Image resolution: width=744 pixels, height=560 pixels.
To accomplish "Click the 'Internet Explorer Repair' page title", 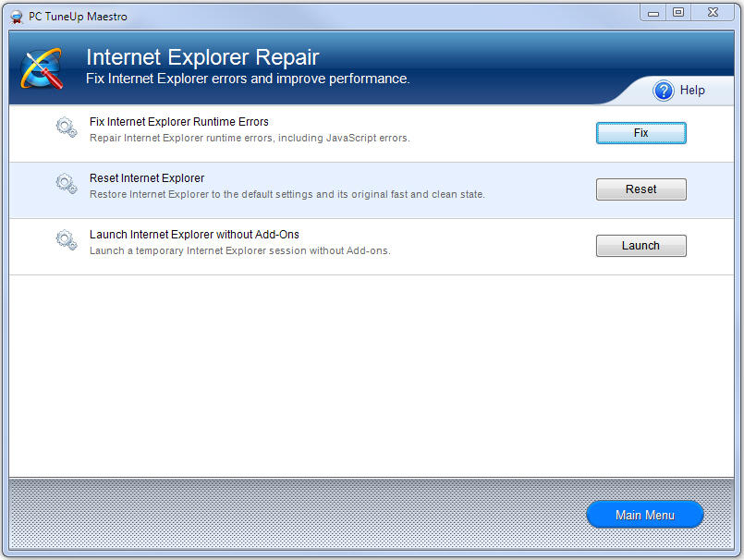I will (x=202, y=57).
